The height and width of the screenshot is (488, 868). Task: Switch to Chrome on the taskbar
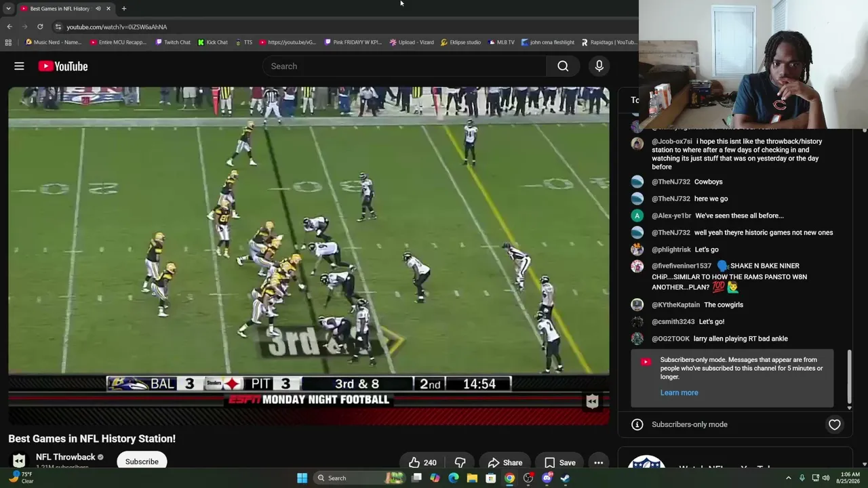click(x=509, y=478)
